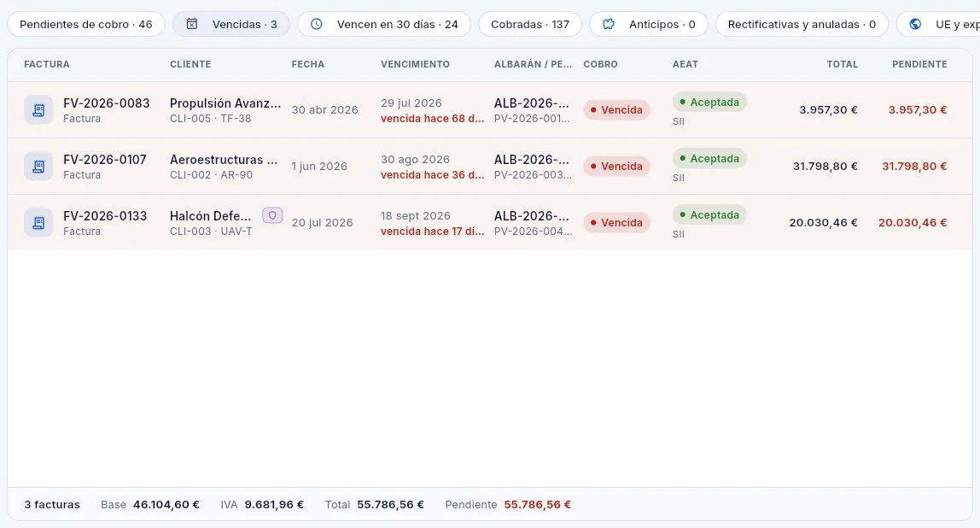Click the piggy bank icon in Anticipos
980x528 pixels.
(x=609, y=25)
